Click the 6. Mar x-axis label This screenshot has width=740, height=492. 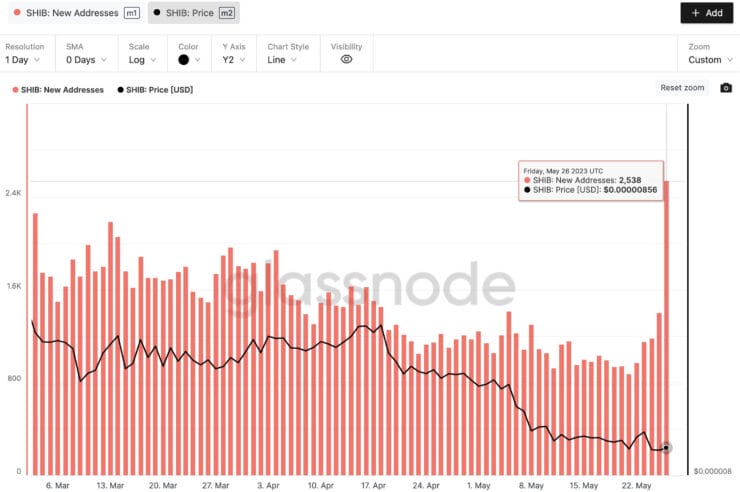[x=58, y=485]
